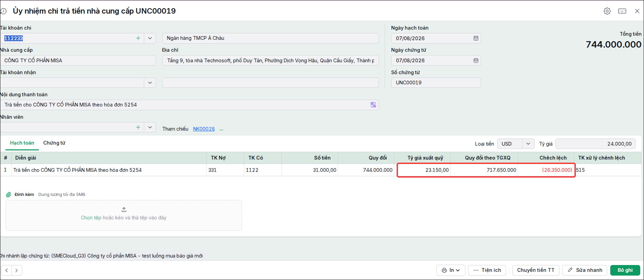
Task: Expand Tài khoản chi dropdown
Action: [150, 38]
